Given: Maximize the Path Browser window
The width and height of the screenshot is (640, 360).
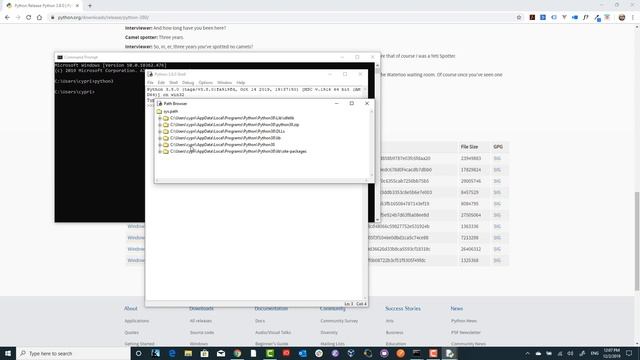Looking at the screenshot, I should coord(351,103).
